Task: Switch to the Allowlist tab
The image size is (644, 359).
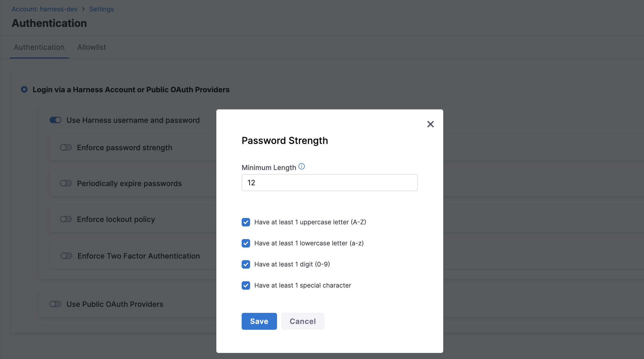Action: click(x=92, y=47)
